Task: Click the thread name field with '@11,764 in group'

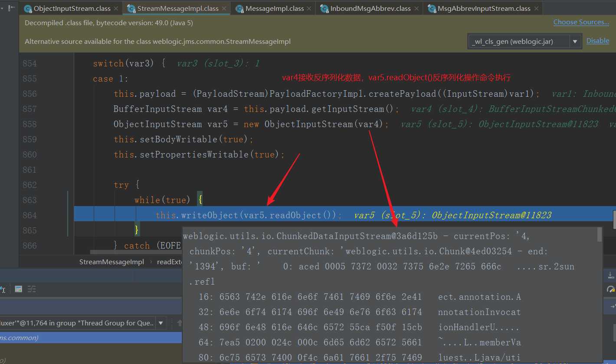Action: (77, 323)
